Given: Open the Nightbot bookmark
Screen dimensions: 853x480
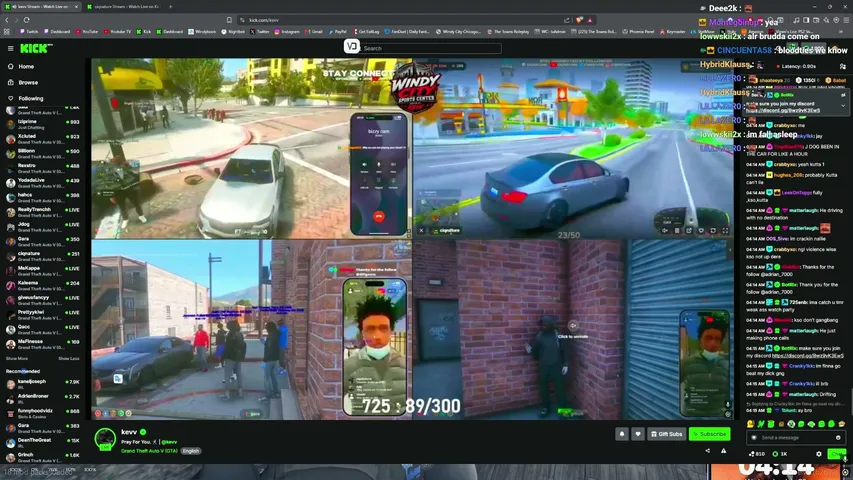Looking at the screenshot, I should pos(233,32).
